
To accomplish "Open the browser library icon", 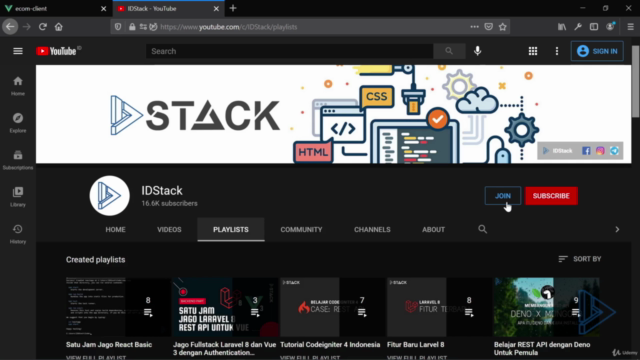I will [562, 27].
